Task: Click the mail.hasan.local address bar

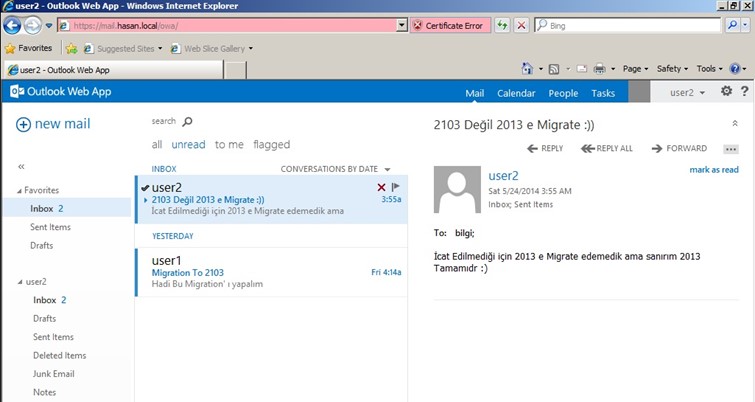Action: point(227,26)
